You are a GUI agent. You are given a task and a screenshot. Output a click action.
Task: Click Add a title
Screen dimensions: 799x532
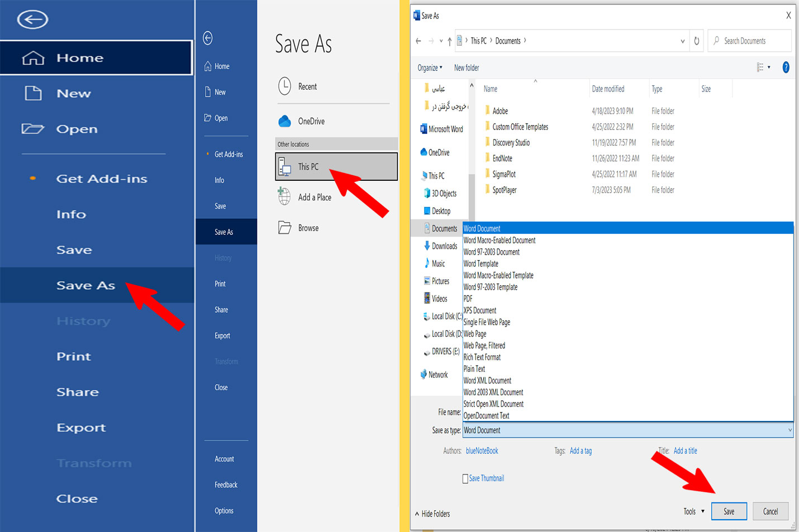(685, 450)
